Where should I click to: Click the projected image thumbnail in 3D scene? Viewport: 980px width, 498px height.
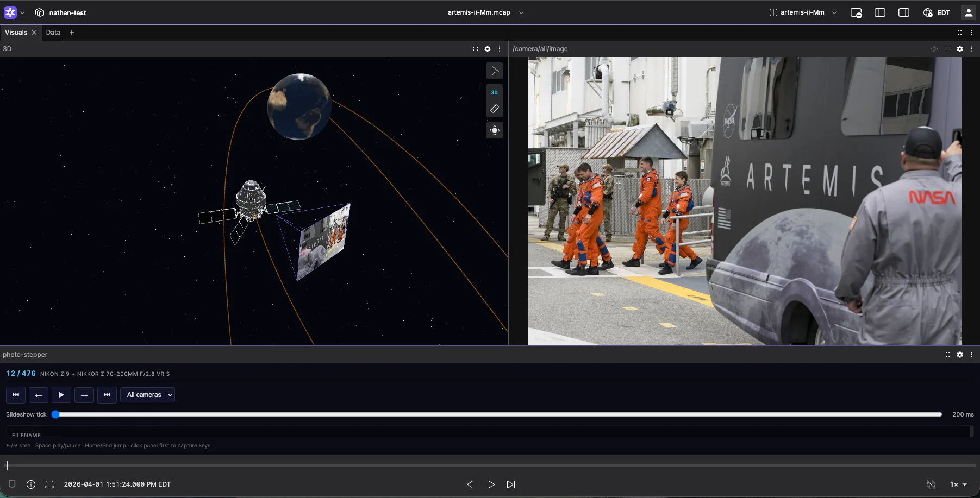(324, 242)
